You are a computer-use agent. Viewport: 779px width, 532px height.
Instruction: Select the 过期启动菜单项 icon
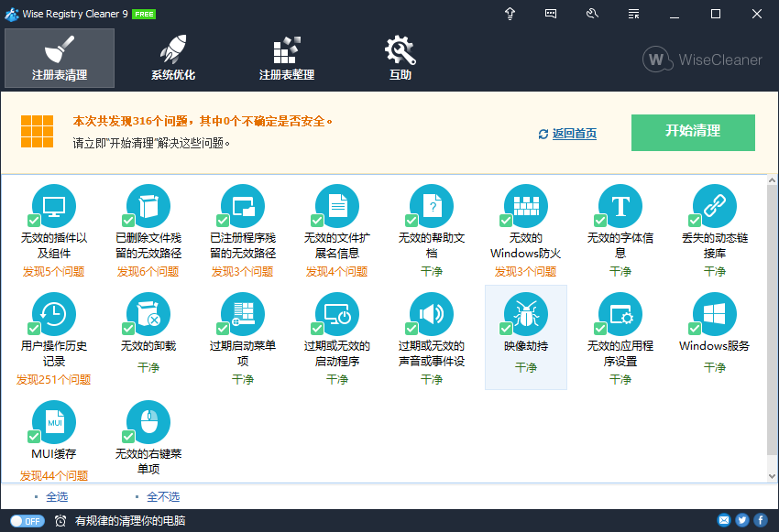243,314
